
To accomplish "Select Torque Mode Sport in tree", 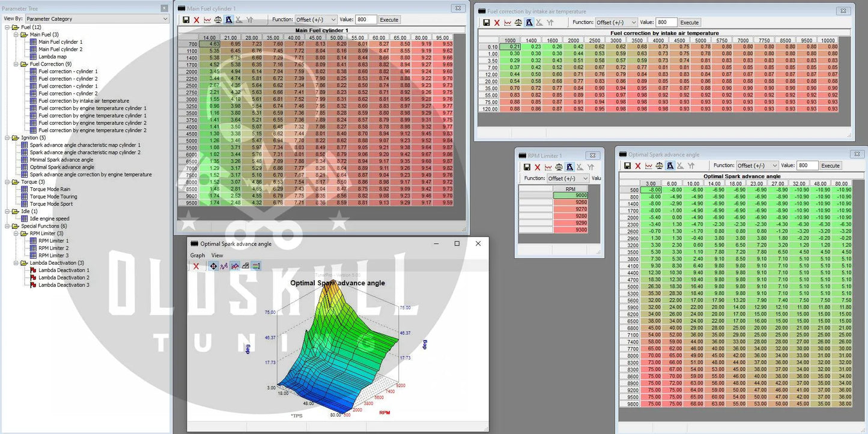I will tap(51, 204).
